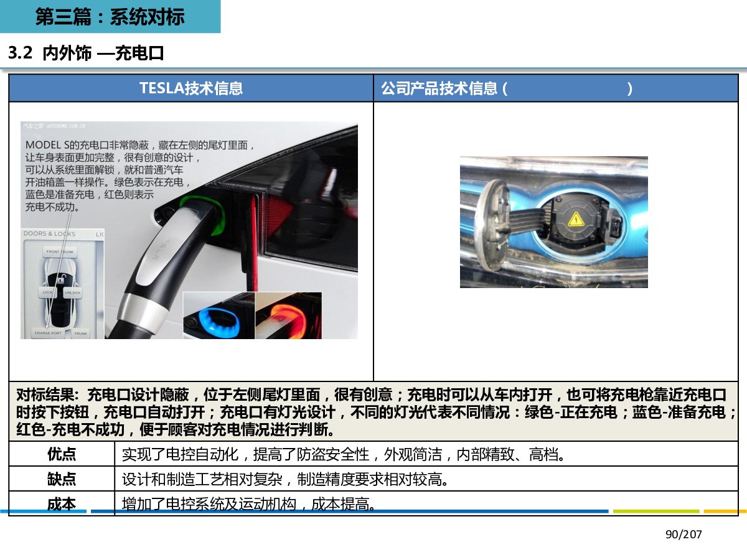Click the red charging light inset image
The image size is (747, 560).
pos(288,315)
